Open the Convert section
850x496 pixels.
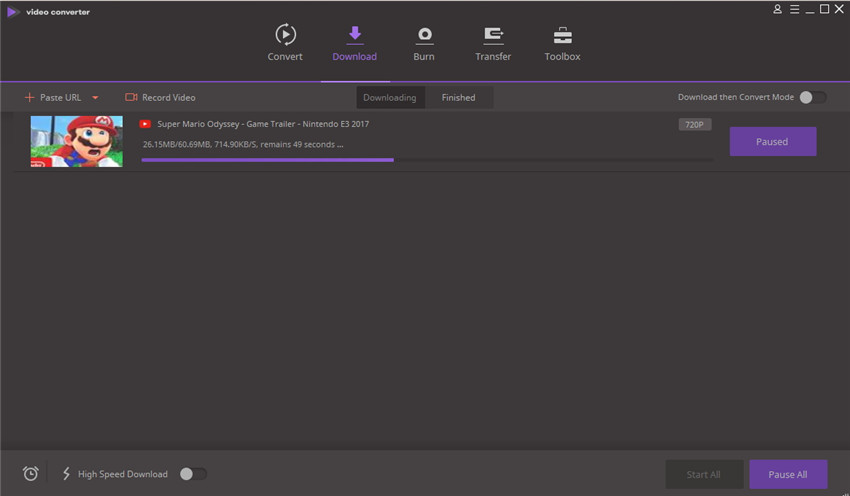pos(285,42)
